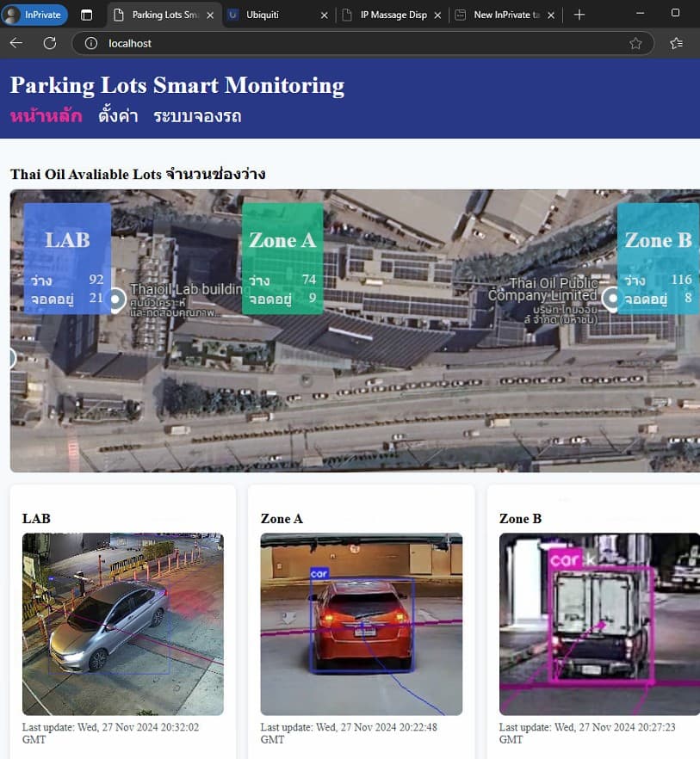The width and height of the screenshot is (700, 759).
Task: Click the Thaioil Lab building map pin
Action: tap(116, 300)
